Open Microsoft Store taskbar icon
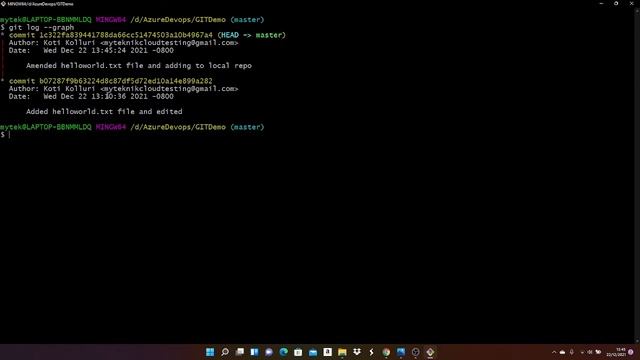 click(298, 352)
